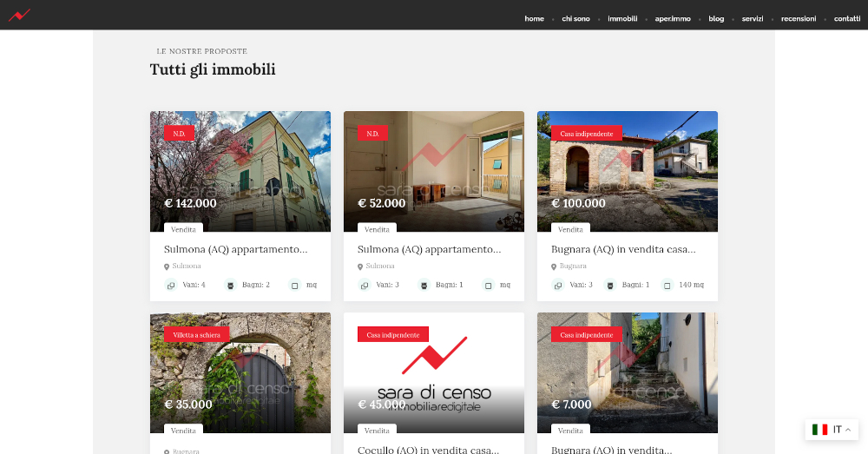
Task: Click bathroom icon on €52.000 Sulmona listing
Action: pyautogui.click(x=424, y=285)
